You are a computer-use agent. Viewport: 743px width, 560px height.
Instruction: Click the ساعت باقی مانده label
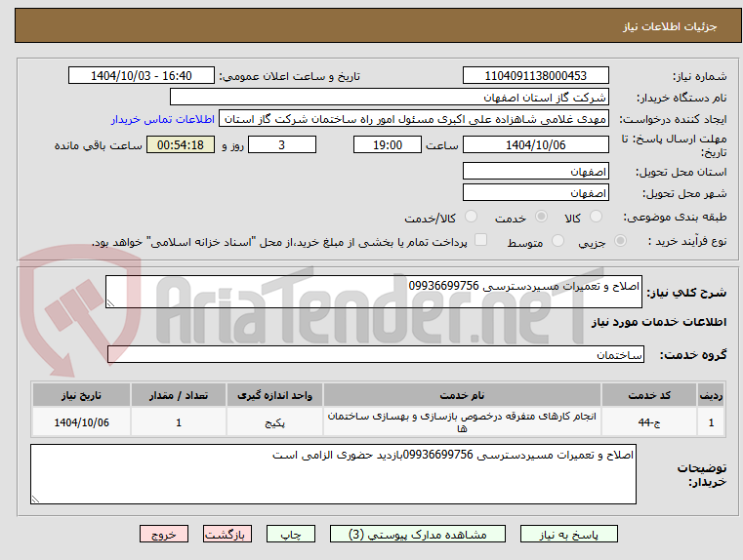coord(98,145)
